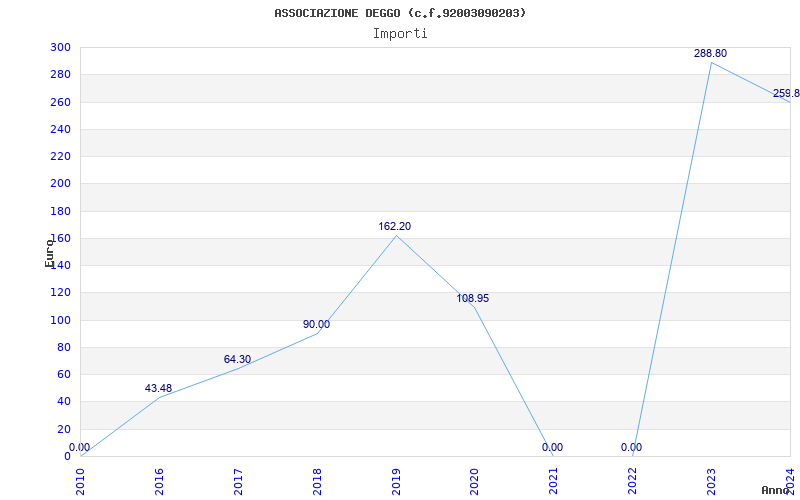
Task: Click the x-axis year 2010
Action: (80, 481)
